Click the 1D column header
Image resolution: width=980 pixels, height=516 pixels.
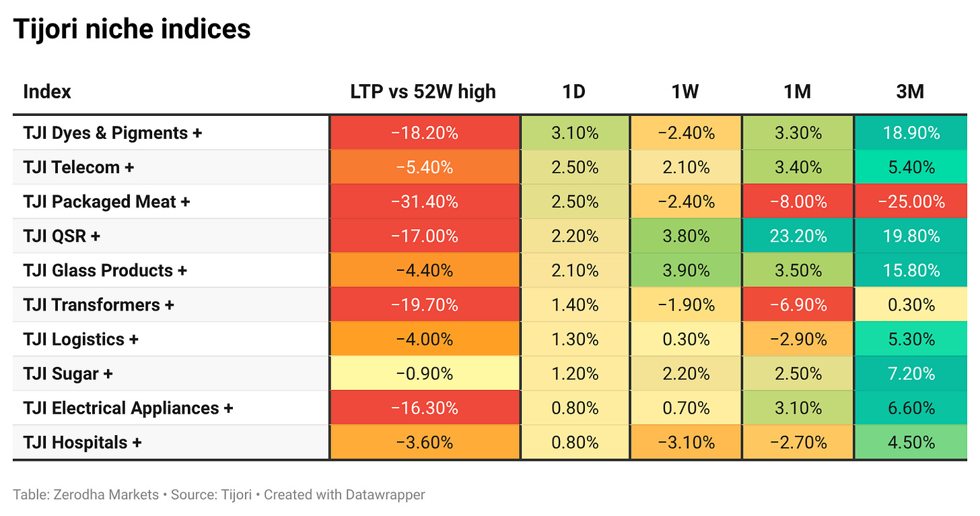[574, 92]
